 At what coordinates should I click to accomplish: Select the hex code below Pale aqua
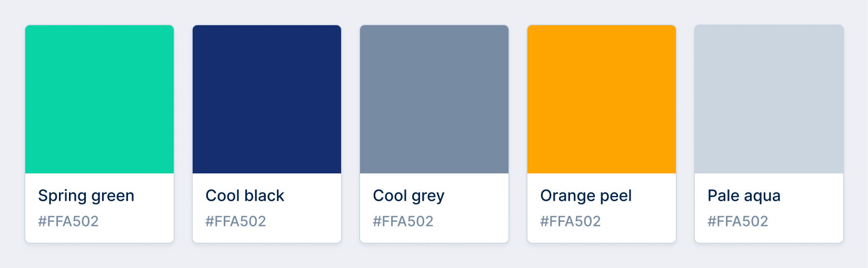[738, 221]
